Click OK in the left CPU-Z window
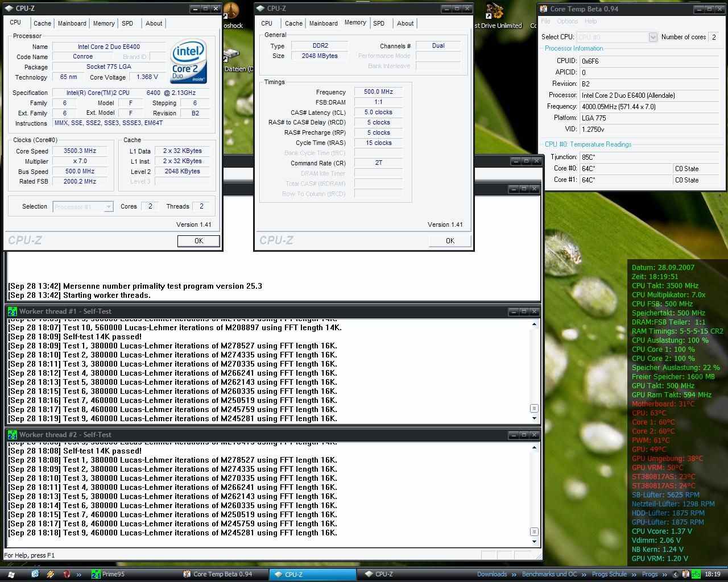The image size is (728, 582). 198,241
